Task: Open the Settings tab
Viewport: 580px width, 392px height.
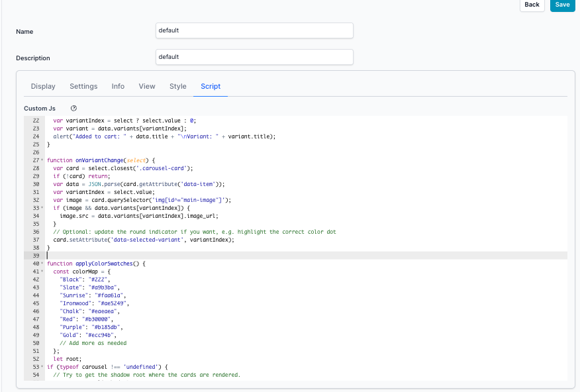Action: coord(83,86)
